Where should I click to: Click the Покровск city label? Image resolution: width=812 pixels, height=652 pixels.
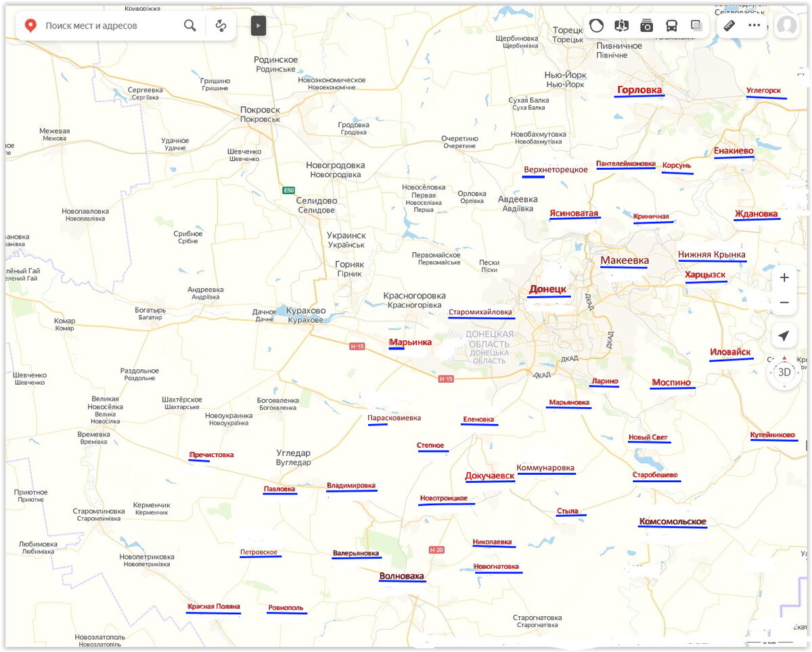[260, 110]
